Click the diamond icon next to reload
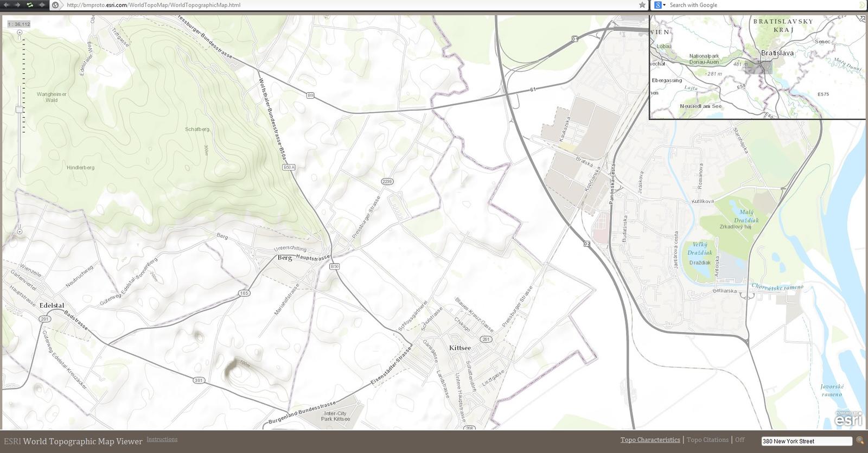The height and width of the screenshot is (453, 868). [42, 5]
